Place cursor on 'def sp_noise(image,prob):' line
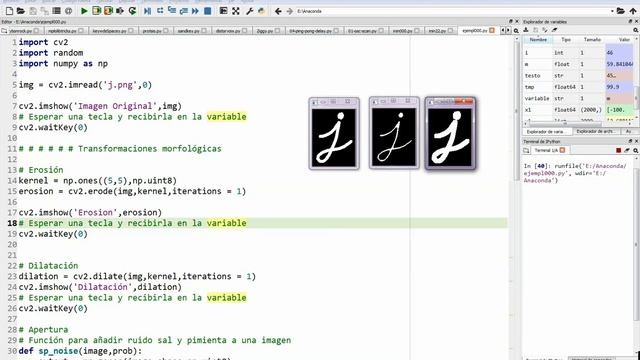This screenshot has height=360, width=640. [x=80, y=351]
